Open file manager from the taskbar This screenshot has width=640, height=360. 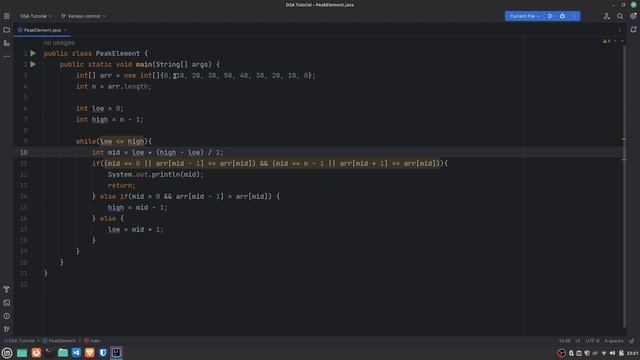point(63,353)
